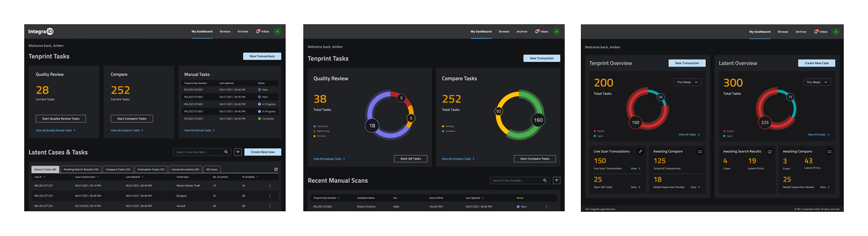Click Create New Case in left dashboard
This screenshot has width=868, height=236.
pyautogui.click(x=263, y=152)
